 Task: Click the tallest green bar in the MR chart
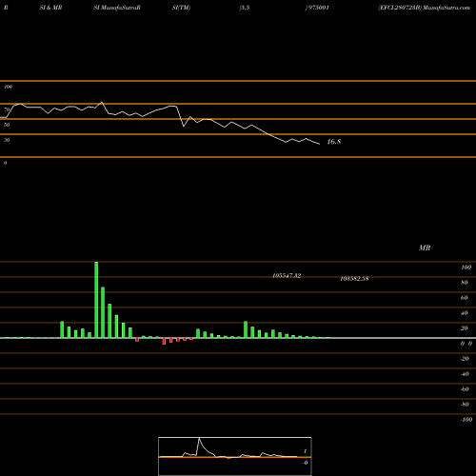click(x=96, y=300)
